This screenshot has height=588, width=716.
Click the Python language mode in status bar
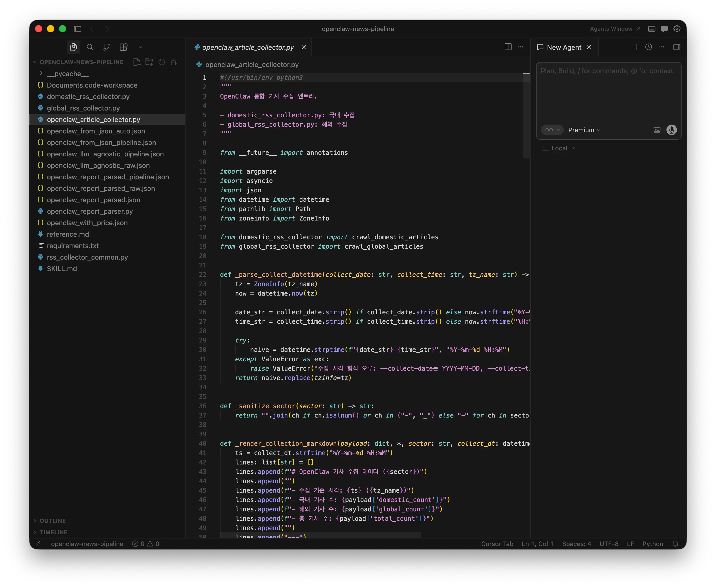(x=653, y=544)
